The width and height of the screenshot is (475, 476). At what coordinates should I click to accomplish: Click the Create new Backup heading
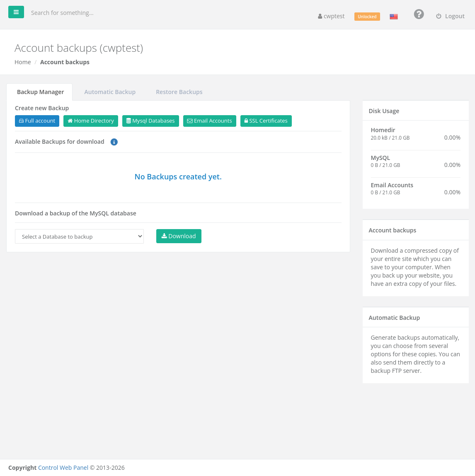coord(42,109)
